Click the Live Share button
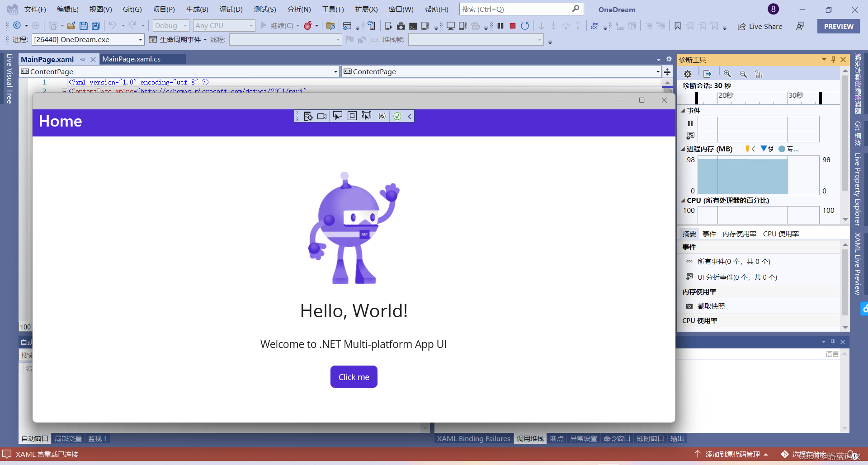868x465 pixels. coord(760,26)
